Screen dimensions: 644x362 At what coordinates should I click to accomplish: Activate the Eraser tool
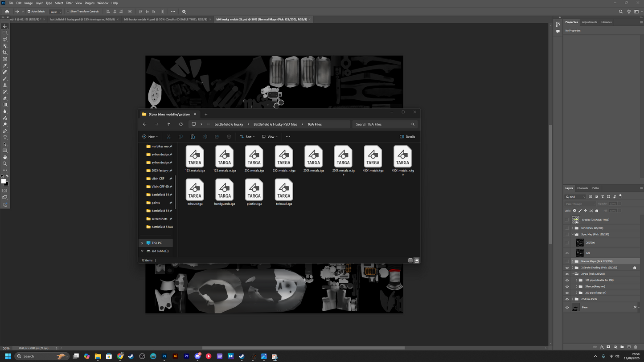click(x=5, y=98)
